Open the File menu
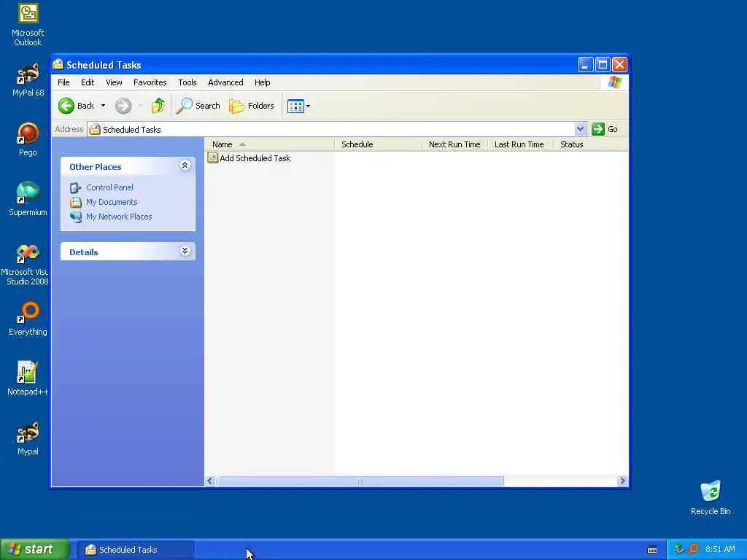Screen dimensions: 747x560 [63, 82]
